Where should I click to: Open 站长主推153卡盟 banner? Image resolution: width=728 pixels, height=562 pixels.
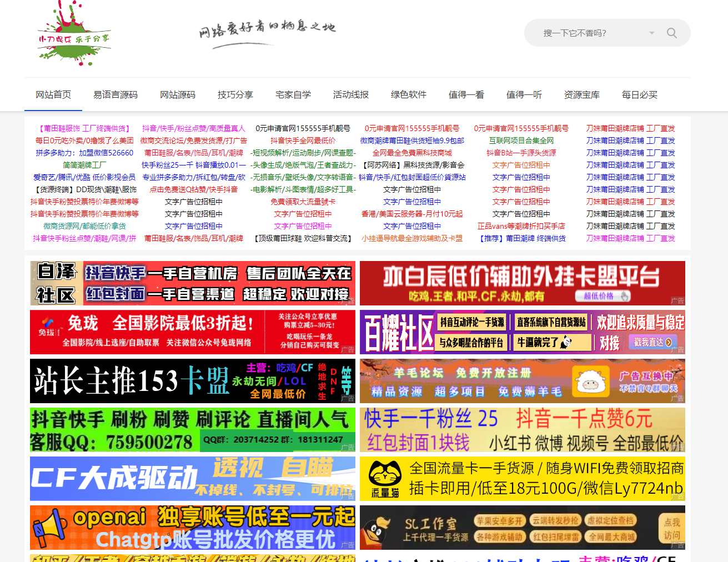click(x=193, y=381)
